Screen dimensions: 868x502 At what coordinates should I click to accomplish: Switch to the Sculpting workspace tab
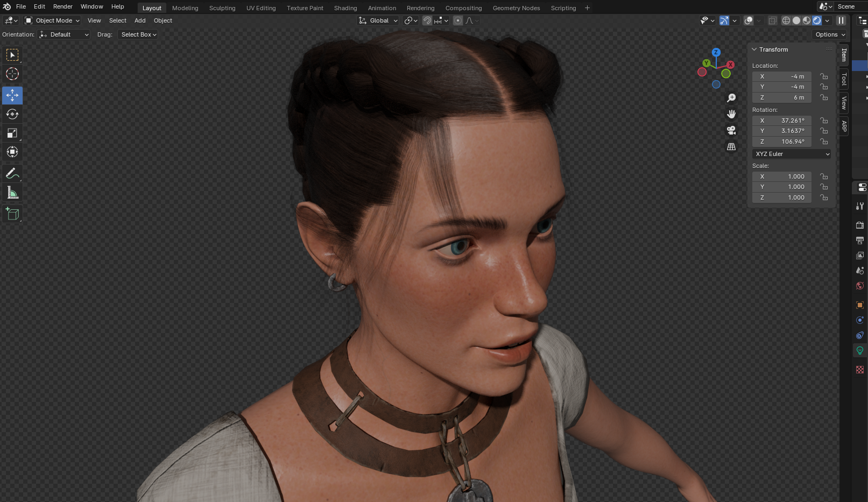coord(222,8)
